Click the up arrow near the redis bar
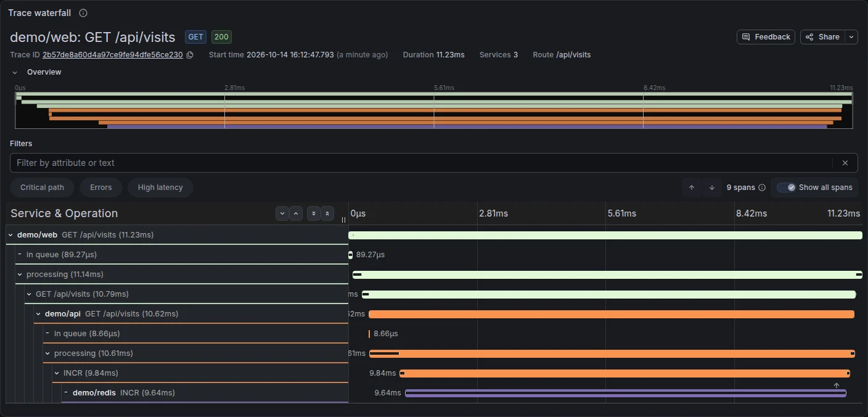868x417 pixels. (837, 386)
